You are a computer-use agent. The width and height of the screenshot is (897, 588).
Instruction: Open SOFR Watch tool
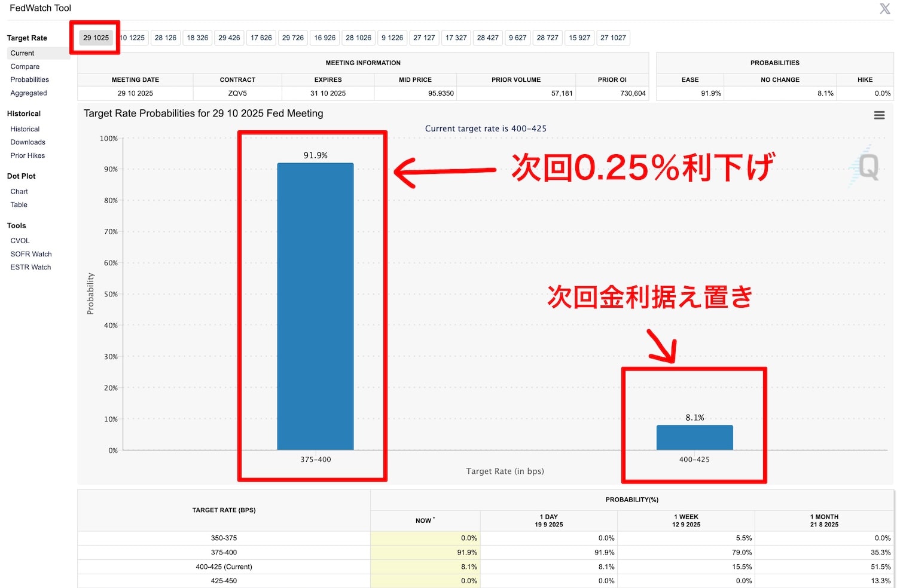tap(31, 254)
